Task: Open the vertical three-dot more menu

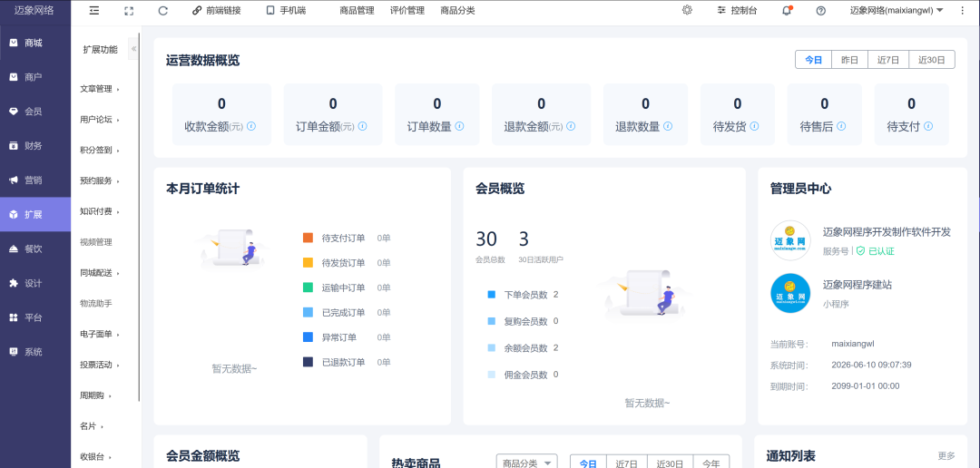Action: (962, 11)
